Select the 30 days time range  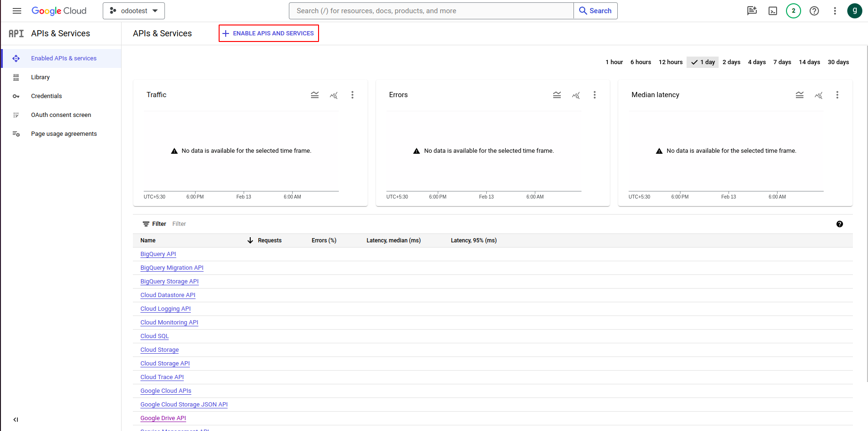pyautogui.click(x=838, y=62)
